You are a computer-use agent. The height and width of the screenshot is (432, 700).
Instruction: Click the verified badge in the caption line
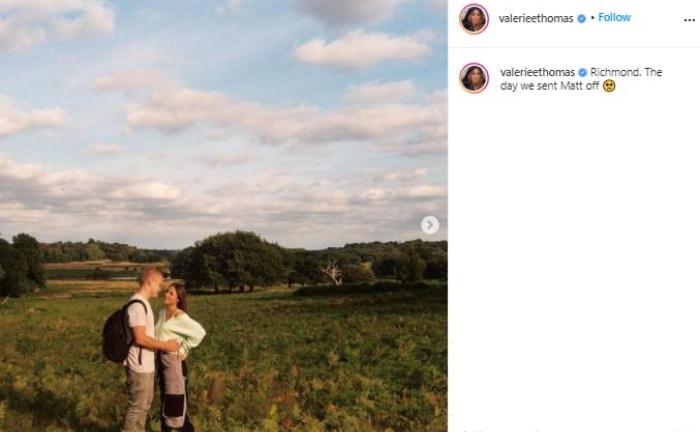(583, 73)
